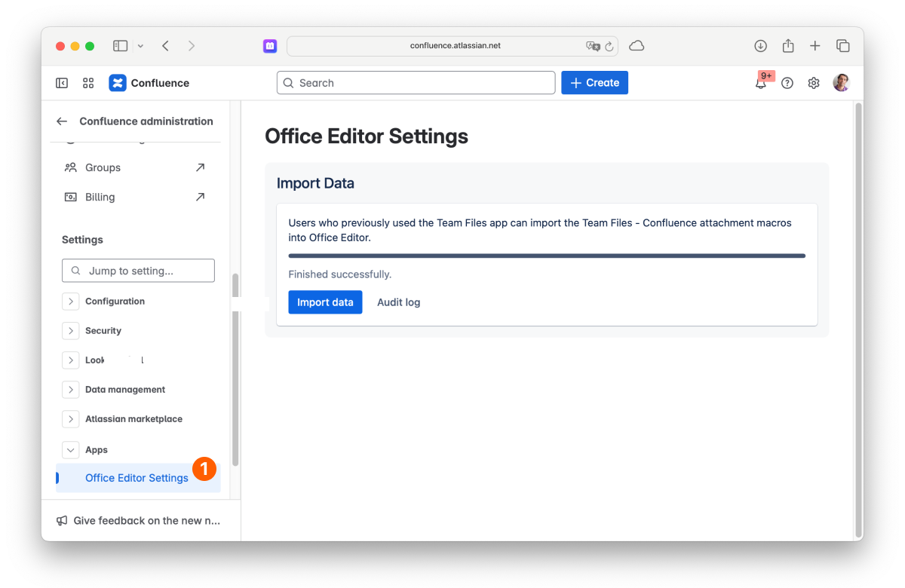Screen dimensions: 905x588
Task: Click the main page vertical scrollbar
Action: coord(858,320)
